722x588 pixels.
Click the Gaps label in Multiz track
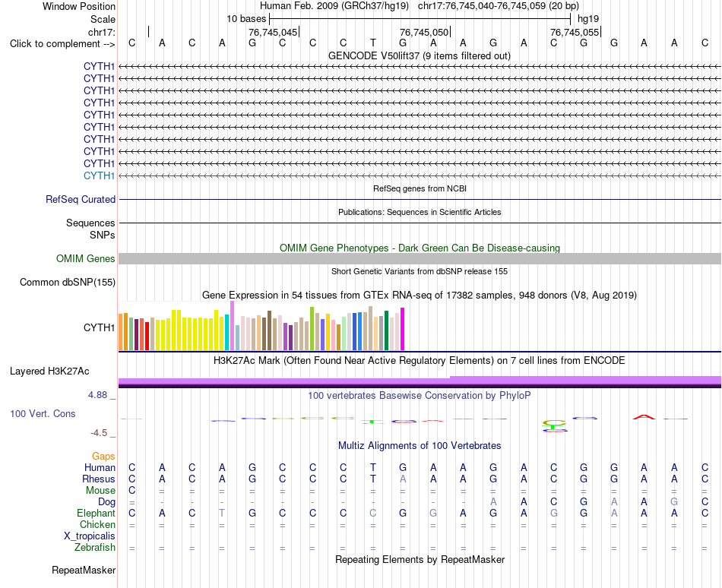(x=103, y=457)
